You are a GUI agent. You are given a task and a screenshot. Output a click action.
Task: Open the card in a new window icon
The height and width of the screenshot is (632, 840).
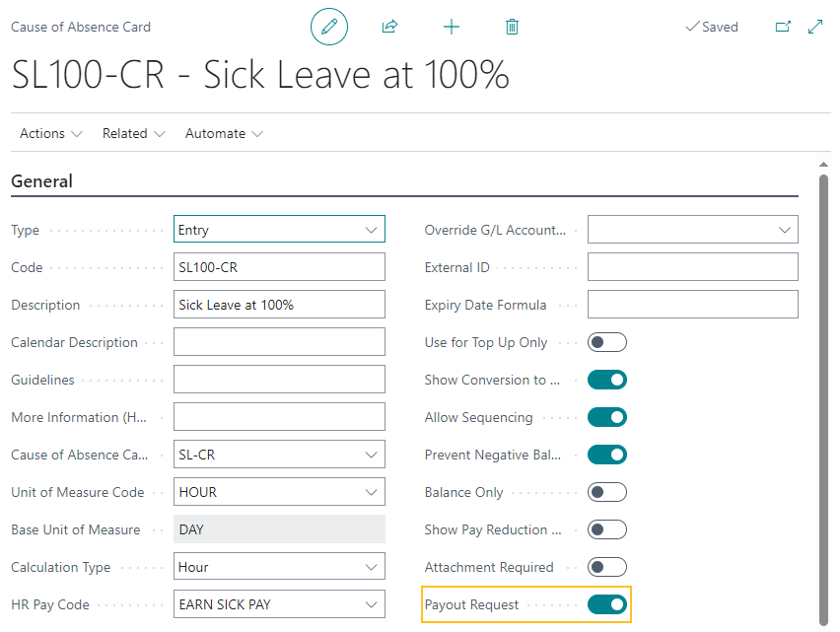pos(784,27)
